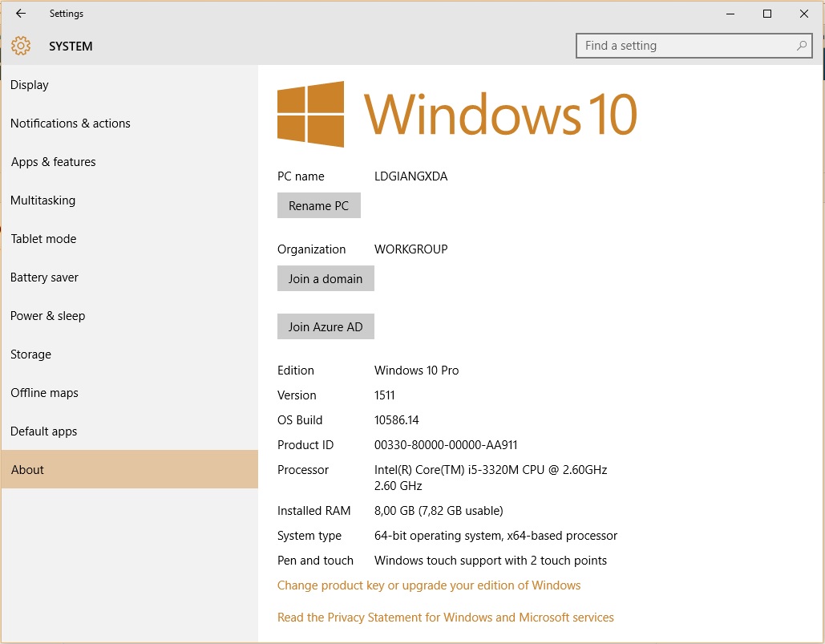Viewport: 825px width, 644px height.
Task: Open the Storage settings page
Action: pyautogui.click(x=30, y=354)
